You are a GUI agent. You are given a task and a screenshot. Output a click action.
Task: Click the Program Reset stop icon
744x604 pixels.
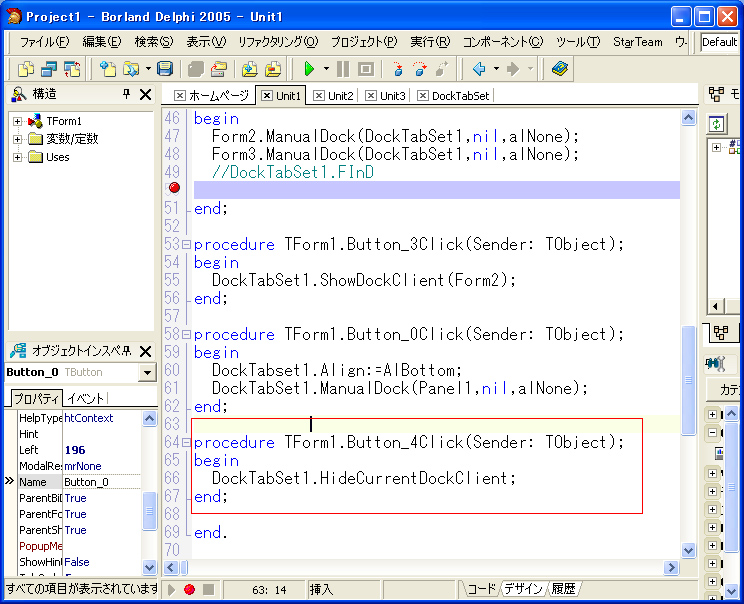coord(365,69)
